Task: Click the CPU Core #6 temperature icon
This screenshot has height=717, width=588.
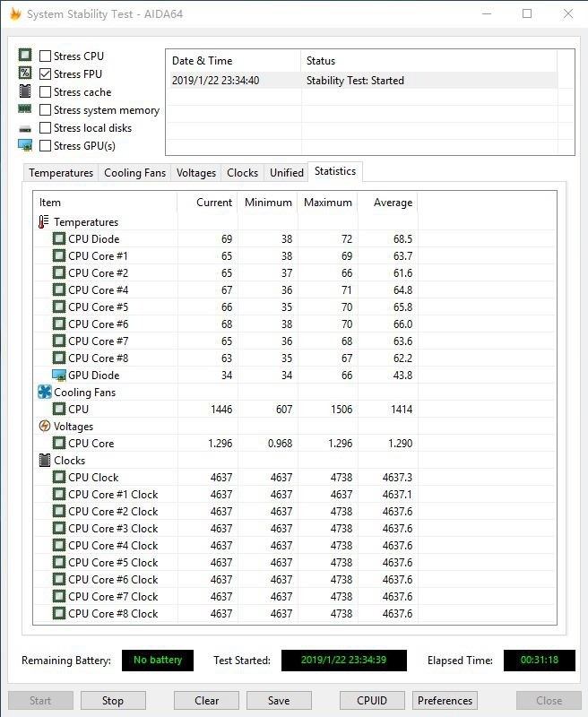Action: pyautogui.click(x=59, y=324)
